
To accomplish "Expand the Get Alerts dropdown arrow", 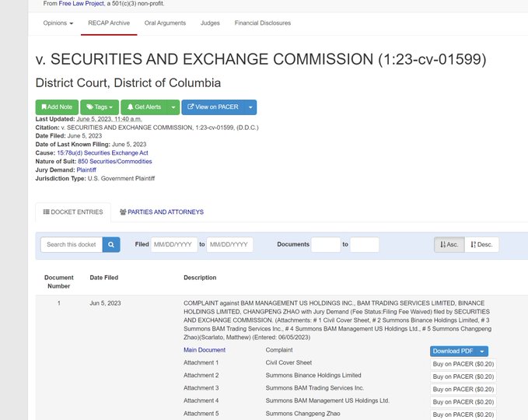I will (x=173, y=107).
